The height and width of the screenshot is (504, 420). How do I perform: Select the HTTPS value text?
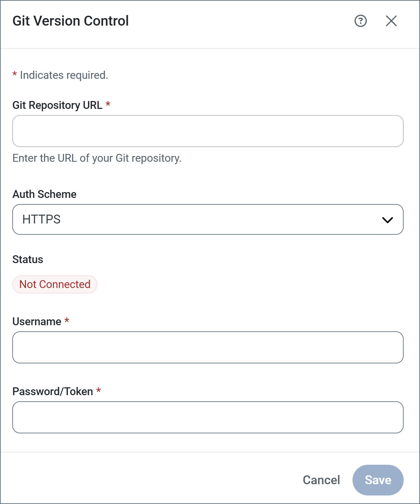click(42, 219)
